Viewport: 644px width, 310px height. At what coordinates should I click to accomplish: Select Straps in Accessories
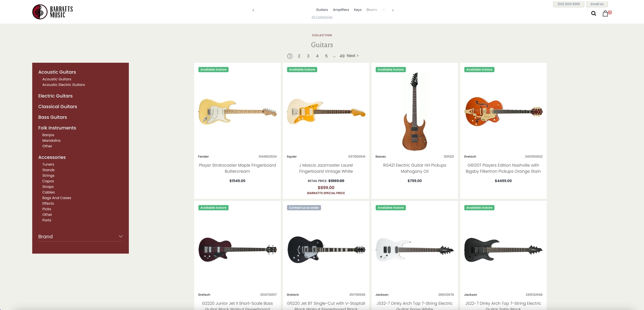tap(48, 187)
